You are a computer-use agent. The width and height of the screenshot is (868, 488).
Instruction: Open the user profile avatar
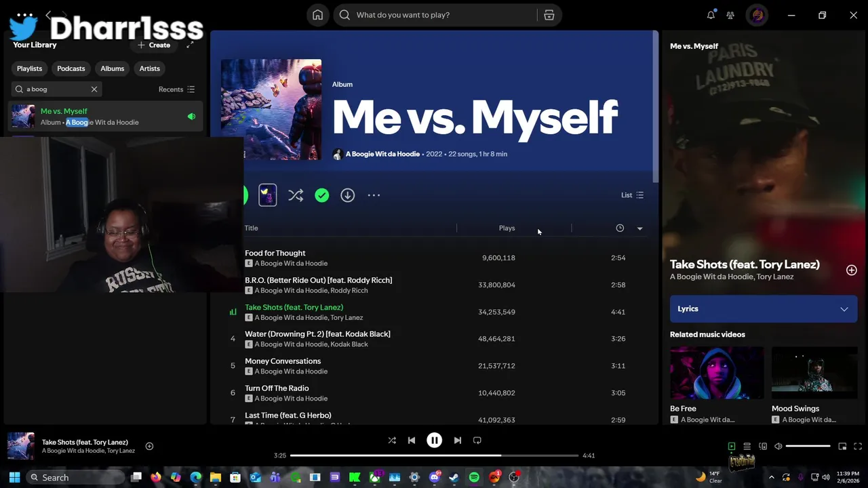[757, 15]
